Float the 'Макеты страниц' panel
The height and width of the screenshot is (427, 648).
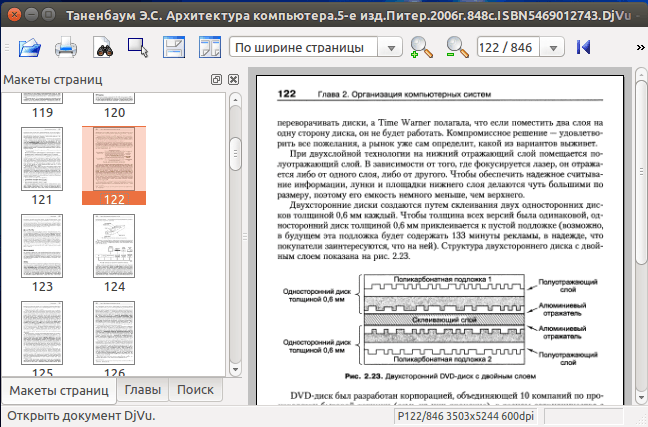(216, 79)
